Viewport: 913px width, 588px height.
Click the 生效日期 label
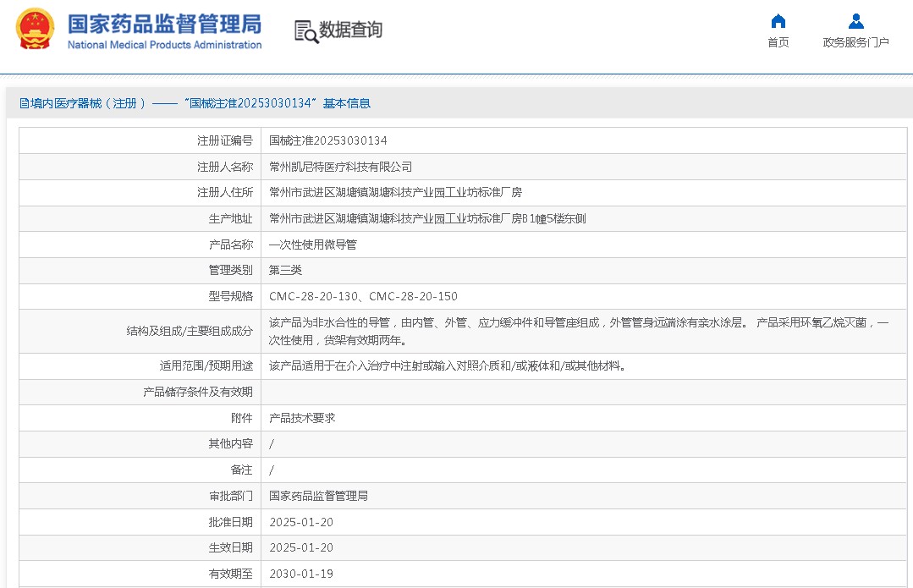(231, 548)
